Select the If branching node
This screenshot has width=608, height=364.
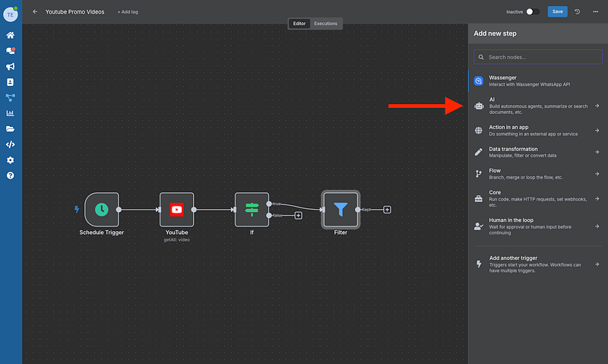coord(252,210)
